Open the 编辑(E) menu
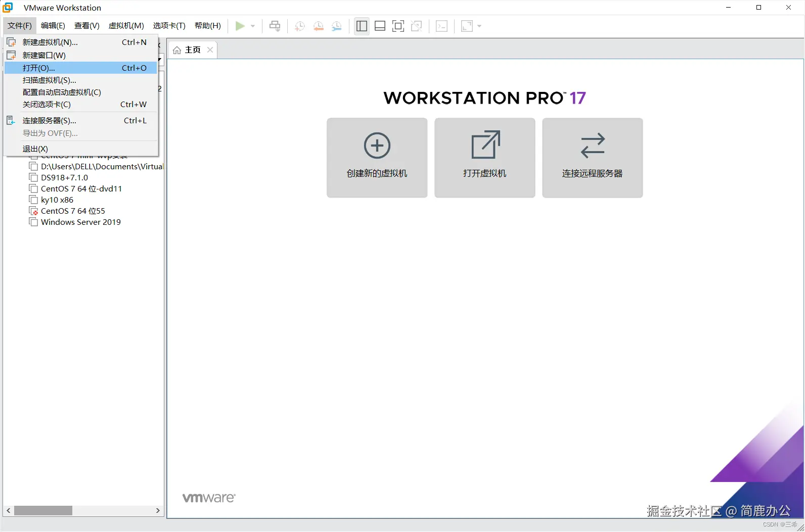This screenshot has width=805, height=532. click(53, 26)
